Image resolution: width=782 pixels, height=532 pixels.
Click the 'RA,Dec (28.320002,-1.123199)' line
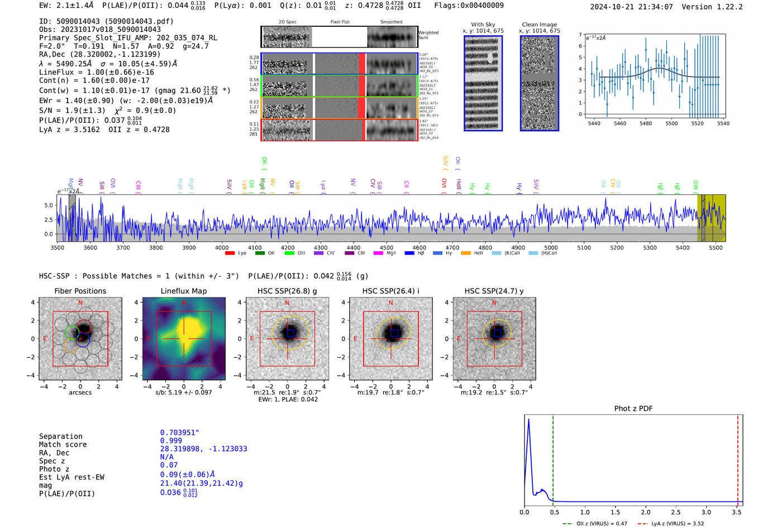pos(100,54)
